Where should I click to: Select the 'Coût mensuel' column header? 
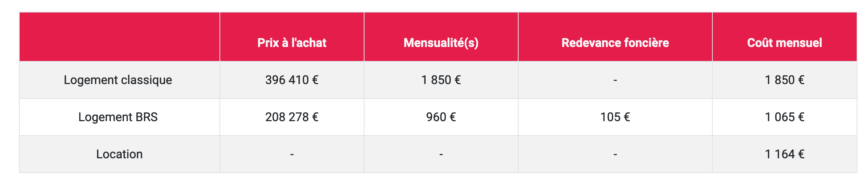[x=784, y=42]
